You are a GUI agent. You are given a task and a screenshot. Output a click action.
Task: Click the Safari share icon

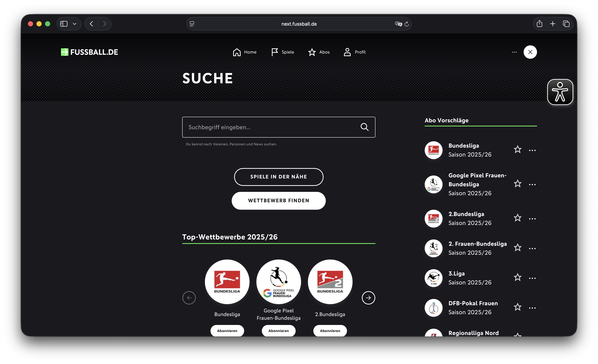pyautogui.click(x=539, y=24)
